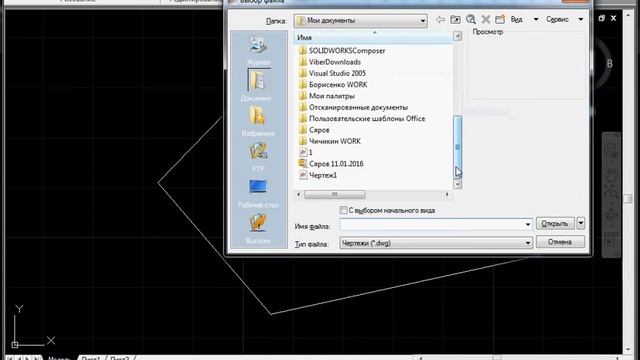640x360 pixels.
Task: Go up one folder level icon
Action: [x=455, y=20]
